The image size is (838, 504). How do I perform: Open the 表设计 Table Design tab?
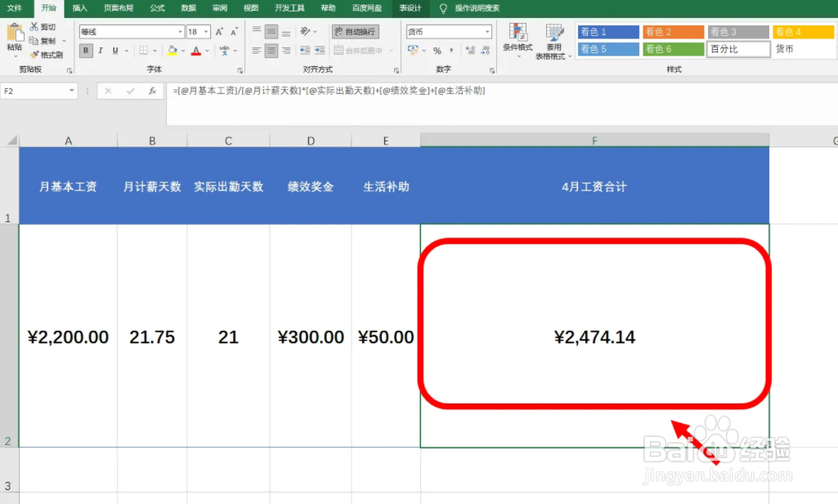(410, 9)
